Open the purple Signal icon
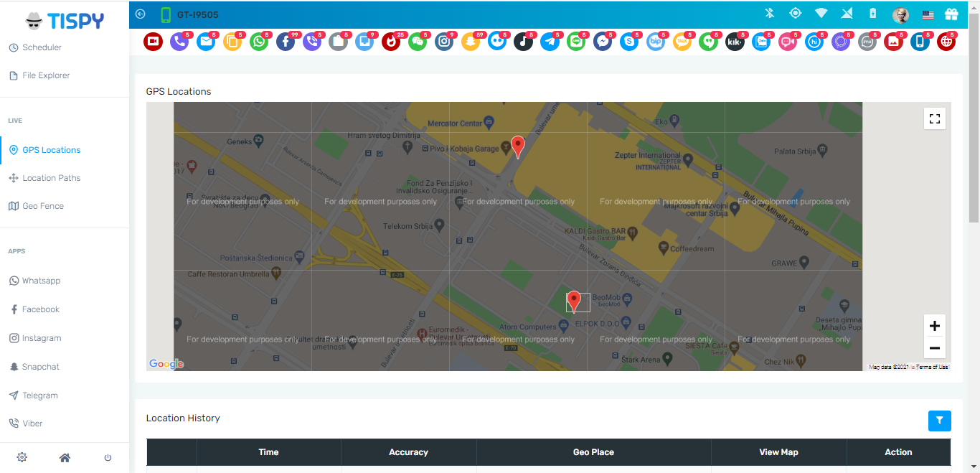Viewport: 980px width, 473px height. click(x=841, y=42)
